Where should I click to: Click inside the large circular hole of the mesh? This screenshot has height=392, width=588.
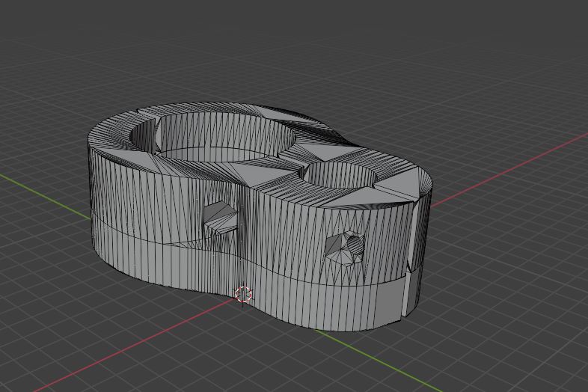pos(212,138)
